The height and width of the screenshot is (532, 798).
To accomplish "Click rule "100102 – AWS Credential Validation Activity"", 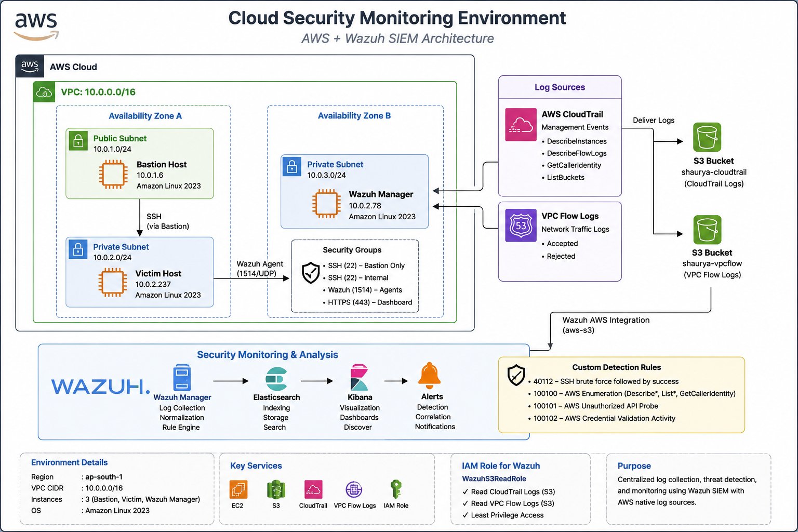I will [605, 418].
